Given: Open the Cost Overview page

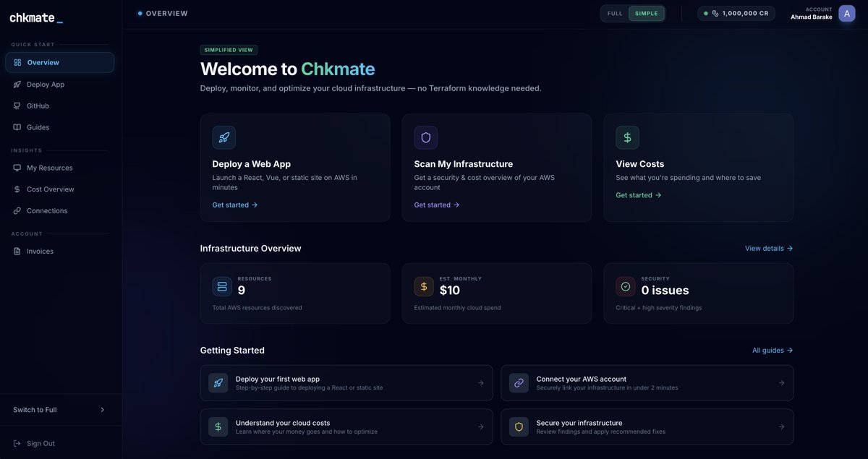Looking at the screenshot, I should click(x=59, y=189).
